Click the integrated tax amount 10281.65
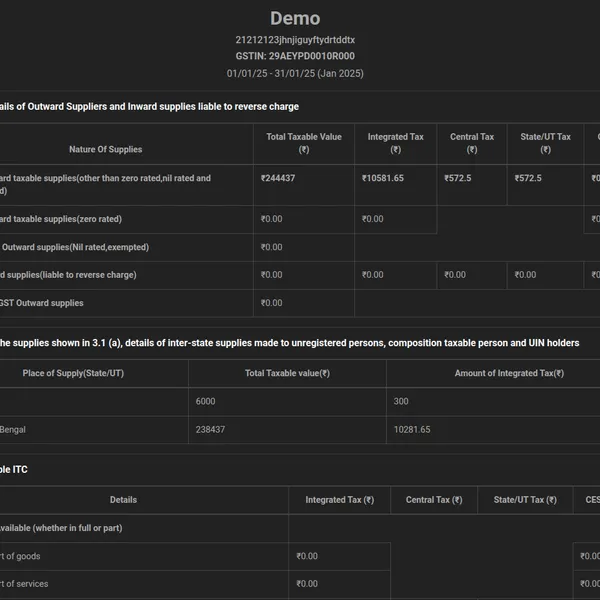Viewport: 600px width, 600px height. (x=412, y=430)
